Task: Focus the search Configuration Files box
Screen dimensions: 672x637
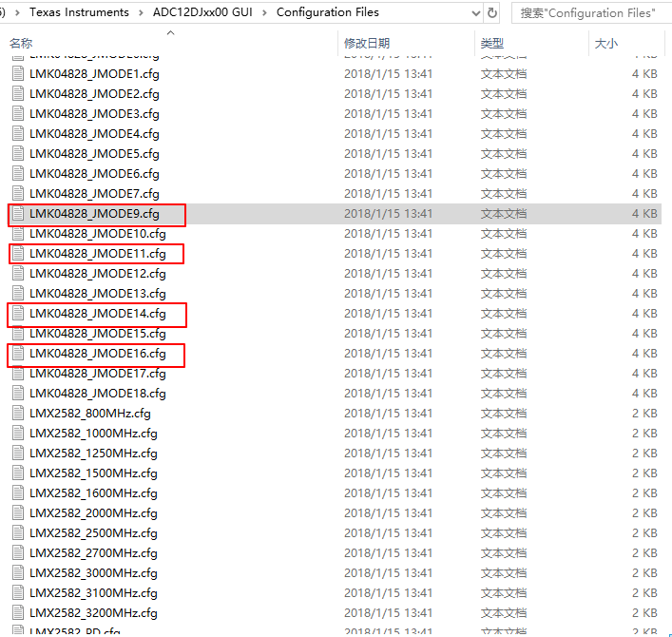Action: (x=591, y=13)
